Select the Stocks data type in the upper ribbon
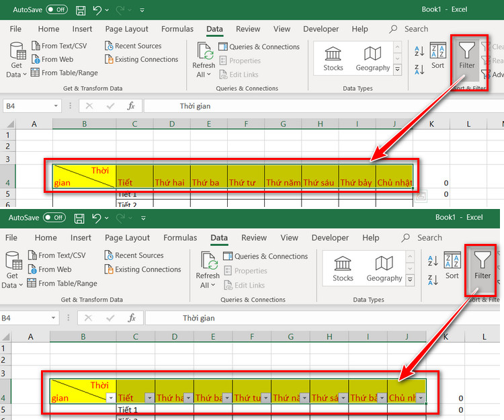The height and width of the screenshot is (420, 504). tap(333, 58)
